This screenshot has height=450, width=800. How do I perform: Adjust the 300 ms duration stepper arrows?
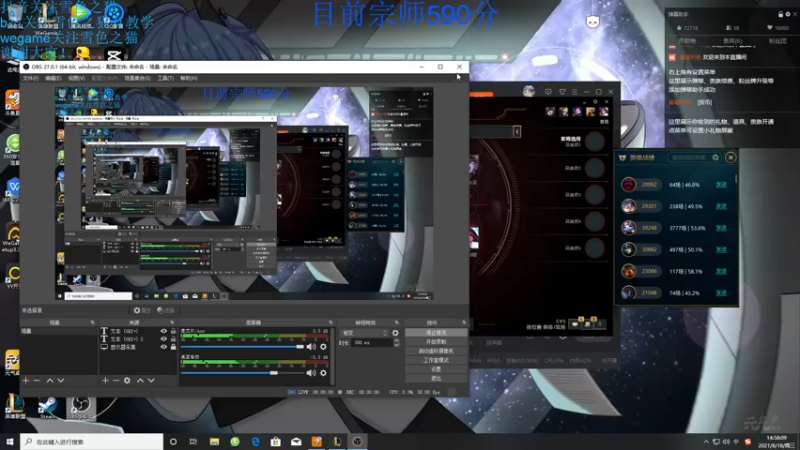click(x=396, y=343)
